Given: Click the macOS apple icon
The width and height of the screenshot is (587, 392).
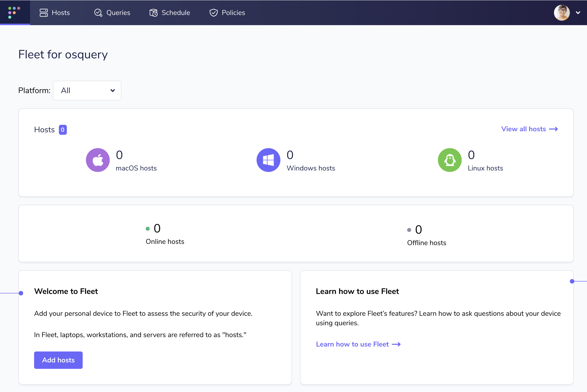Looking at the screenshot, I should pyautogui.click(x=98, y=160).
